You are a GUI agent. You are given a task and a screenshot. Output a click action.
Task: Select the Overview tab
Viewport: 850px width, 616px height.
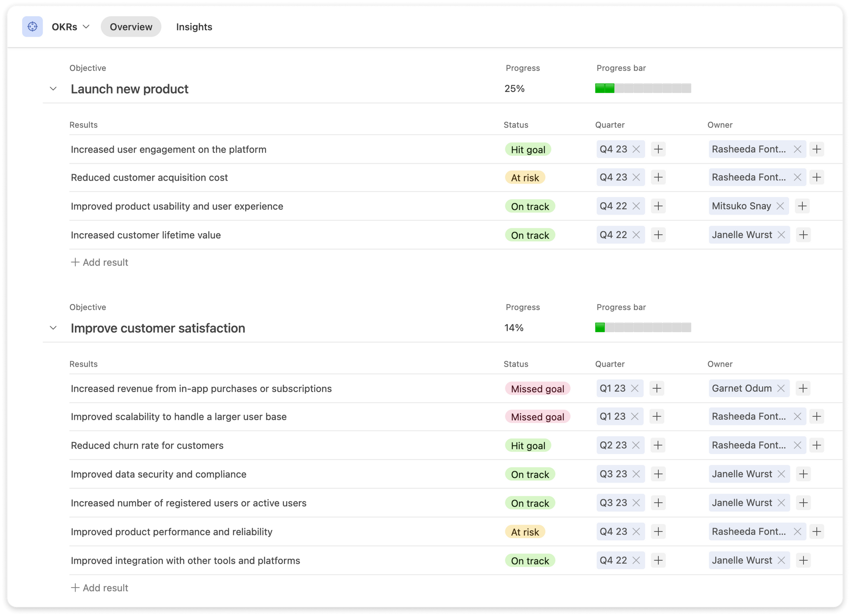point(130,26)
